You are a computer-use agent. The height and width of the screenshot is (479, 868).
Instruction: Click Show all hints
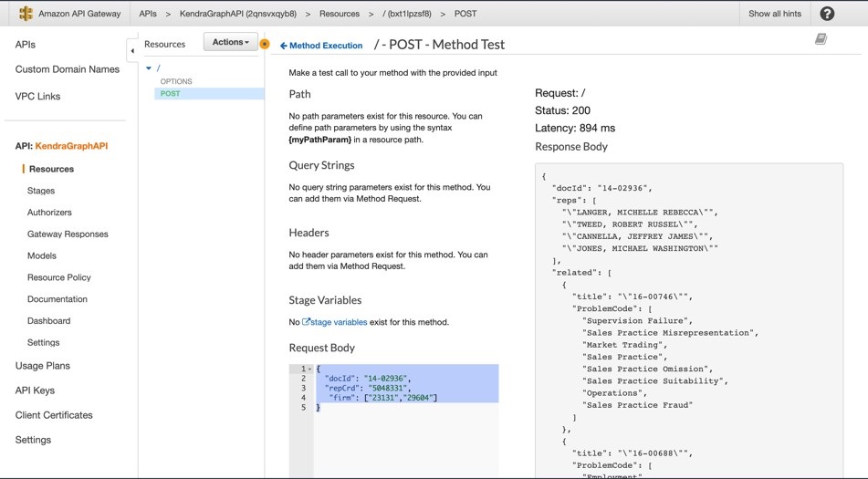coord(775,14)
